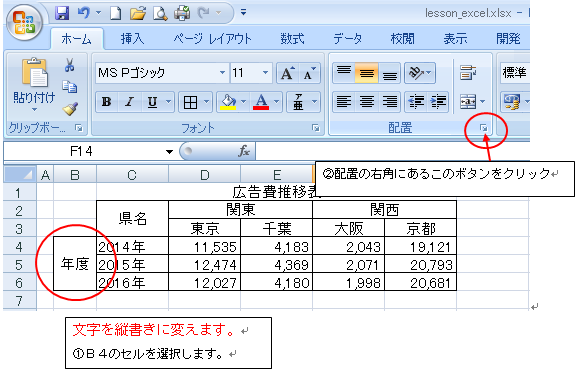Open the 校閲 tab

click(402, 39)
